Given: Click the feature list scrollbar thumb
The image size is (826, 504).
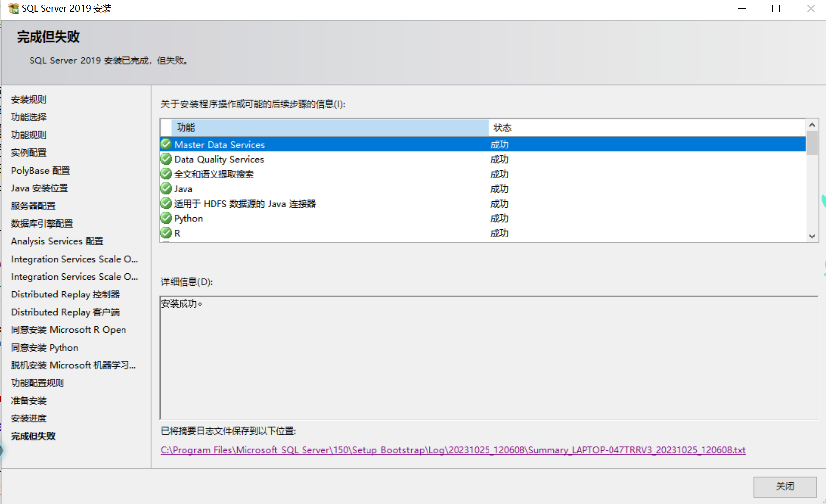Looking at the screenshot, I should click(812, 143).
